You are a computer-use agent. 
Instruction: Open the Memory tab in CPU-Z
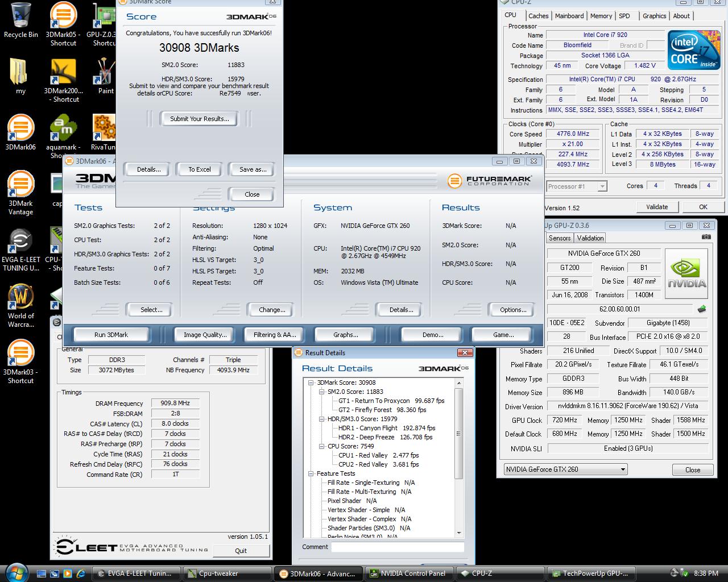point(601,16)
